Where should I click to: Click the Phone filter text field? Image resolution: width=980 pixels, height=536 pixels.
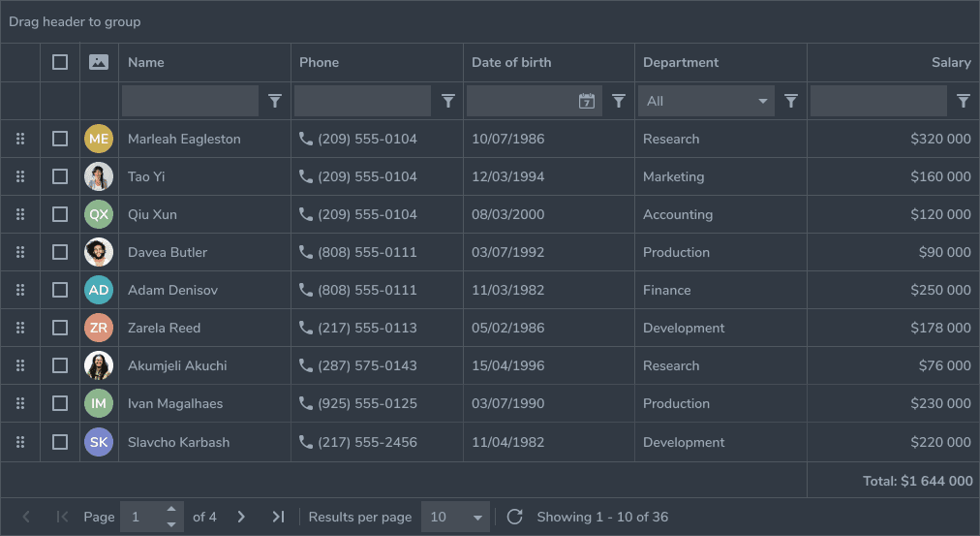click(x=362, y=101)
